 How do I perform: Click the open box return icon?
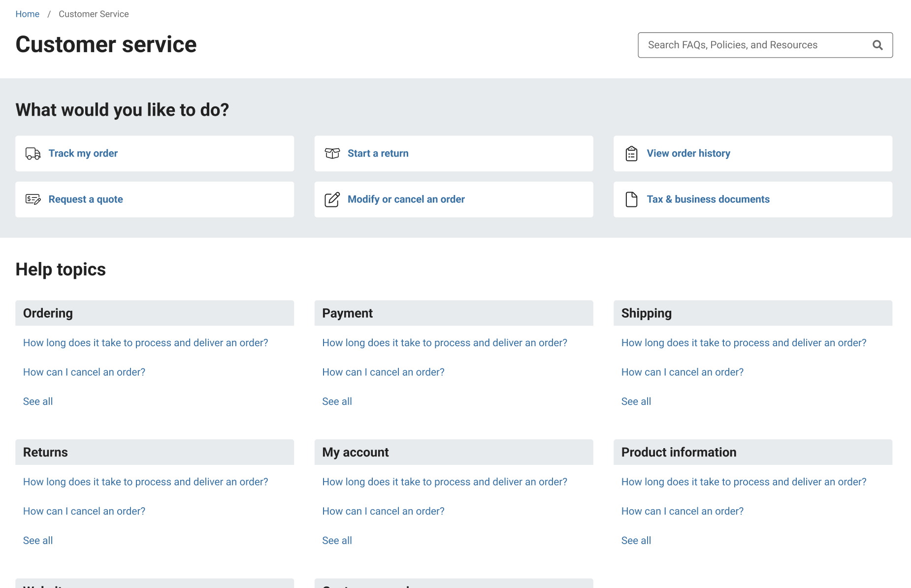click(332, 154)
